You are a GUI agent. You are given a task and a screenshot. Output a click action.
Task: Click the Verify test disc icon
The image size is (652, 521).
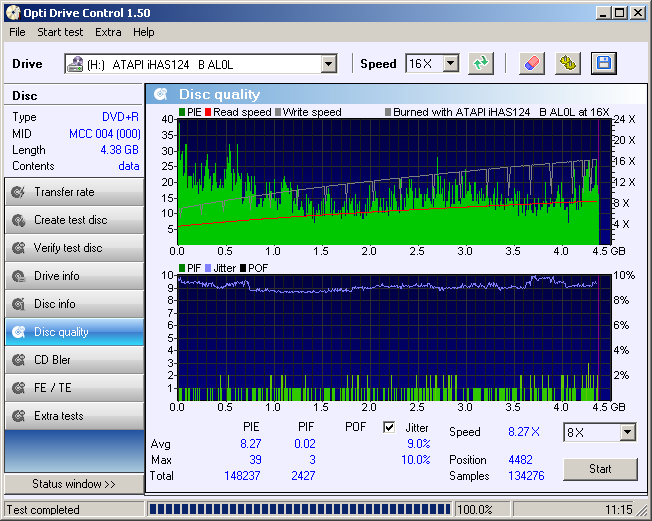pos(18,248)
